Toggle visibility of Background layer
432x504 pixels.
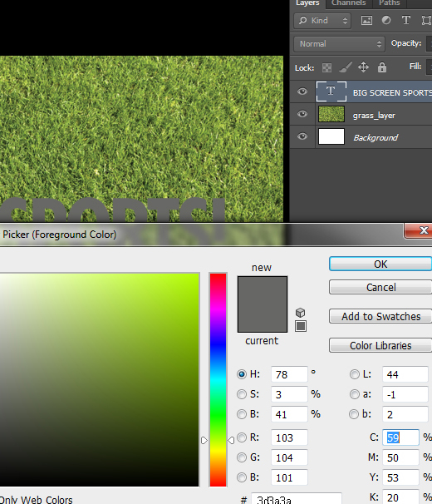click(x=302, y=136)
